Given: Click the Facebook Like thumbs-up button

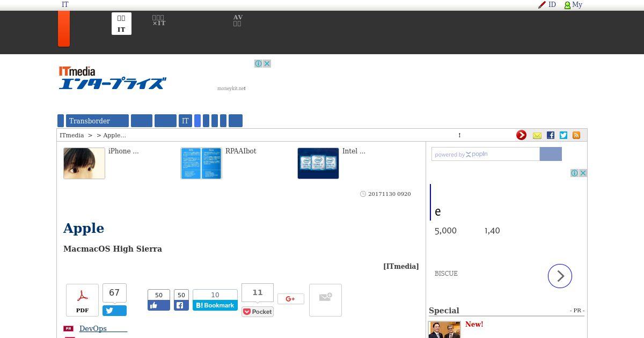Looking at the screenshot, I should tap(159, 305).
